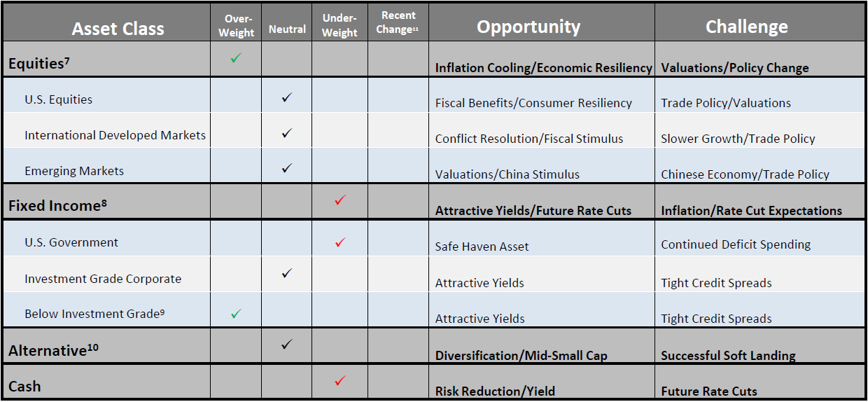Select the Asset Class column header

(118, 29)
